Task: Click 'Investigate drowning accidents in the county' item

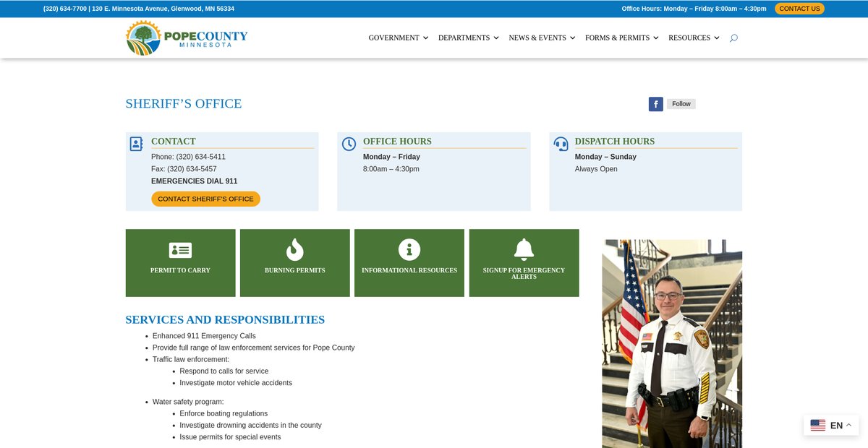Action: [x=251, y=426]
